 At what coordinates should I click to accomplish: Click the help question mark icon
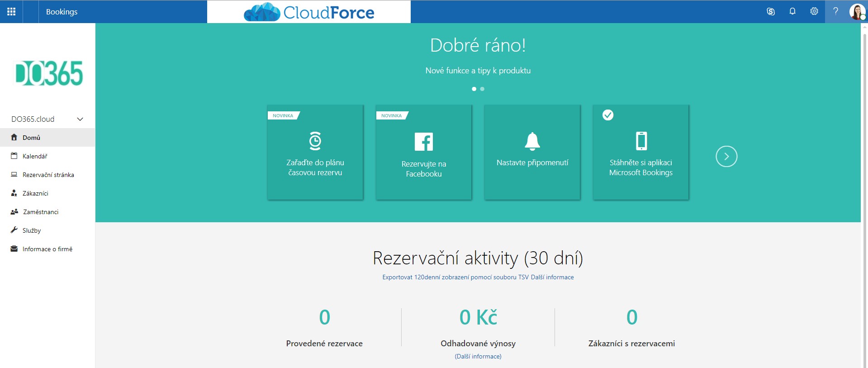point(836,11)
